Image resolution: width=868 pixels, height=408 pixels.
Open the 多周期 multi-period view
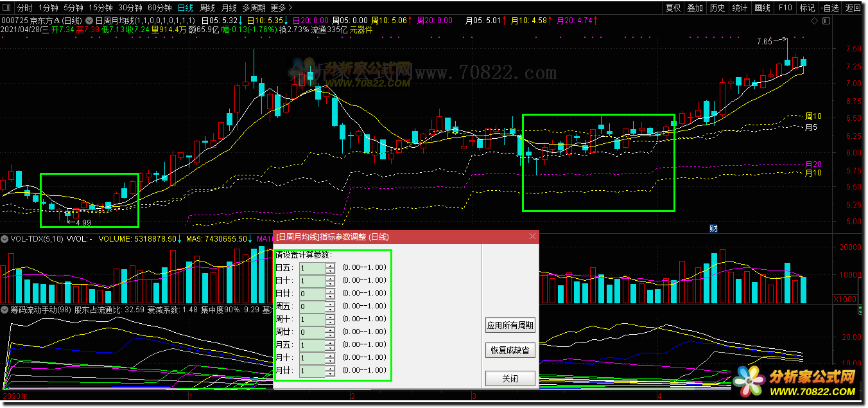254,8
